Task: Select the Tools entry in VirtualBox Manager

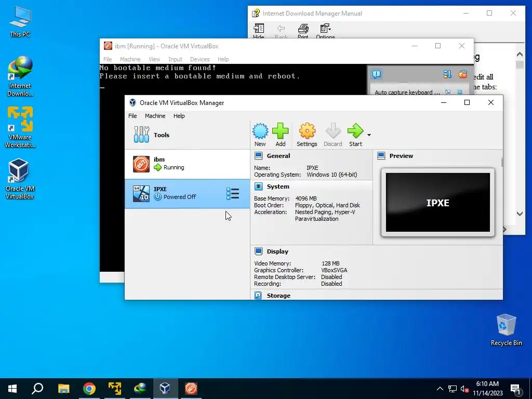Action: click(187, 135)
